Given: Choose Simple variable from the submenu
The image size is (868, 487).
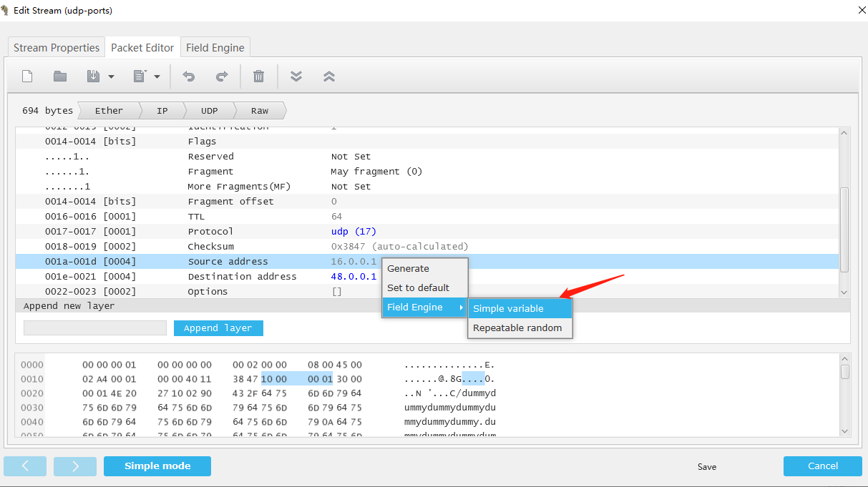Looking at the screenshot, I should coord(510,308).
